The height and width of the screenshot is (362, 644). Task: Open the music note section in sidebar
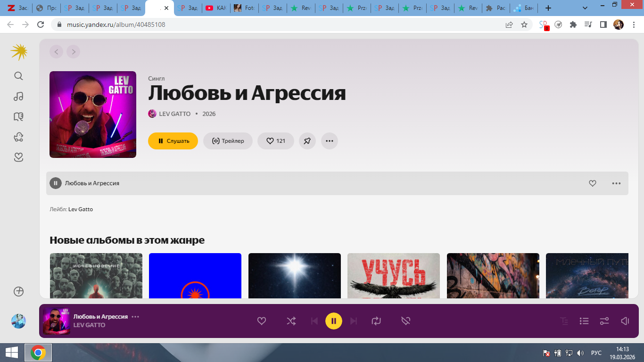(18, 96)
